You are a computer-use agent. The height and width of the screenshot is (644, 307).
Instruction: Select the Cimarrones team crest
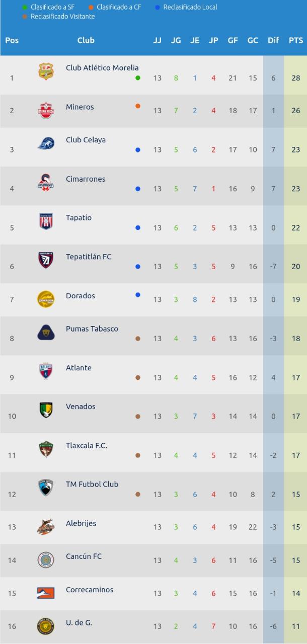[46, 182]
